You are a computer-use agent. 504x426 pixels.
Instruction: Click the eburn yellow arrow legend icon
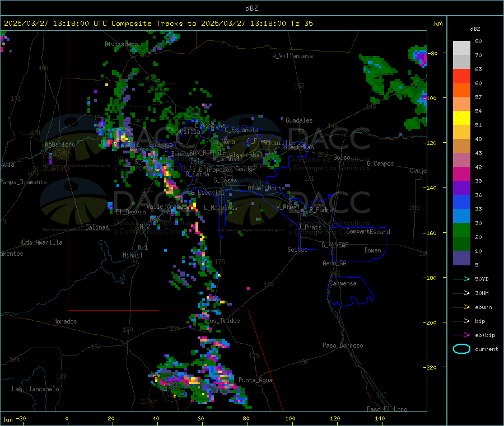click(461, 307)
